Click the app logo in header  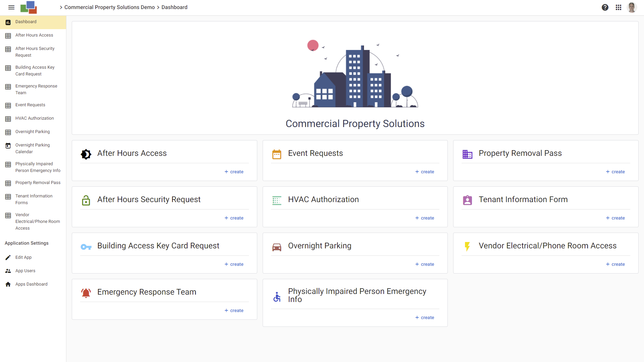coord(29,7)
